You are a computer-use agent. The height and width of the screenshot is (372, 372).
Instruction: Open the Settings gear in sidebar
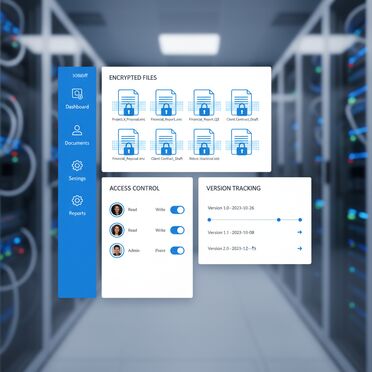click(x=77, y=166)
